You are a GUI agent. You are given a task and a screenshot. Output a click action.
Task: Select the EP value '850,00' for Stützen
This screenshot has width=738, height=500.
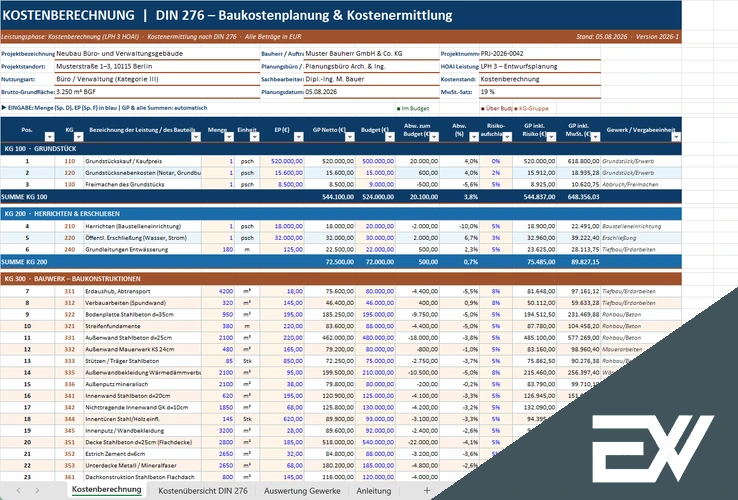282,361
